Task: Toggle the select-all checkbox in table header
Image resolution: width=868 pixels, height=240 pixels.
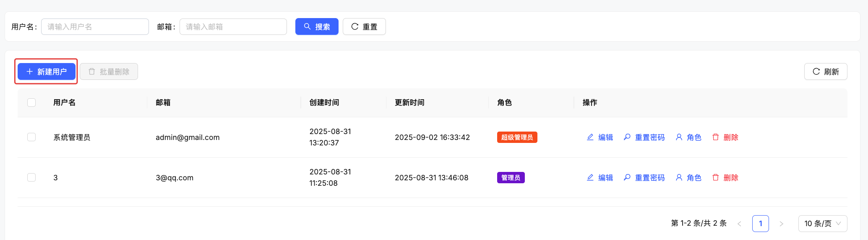Action: (x=31, y=103)
